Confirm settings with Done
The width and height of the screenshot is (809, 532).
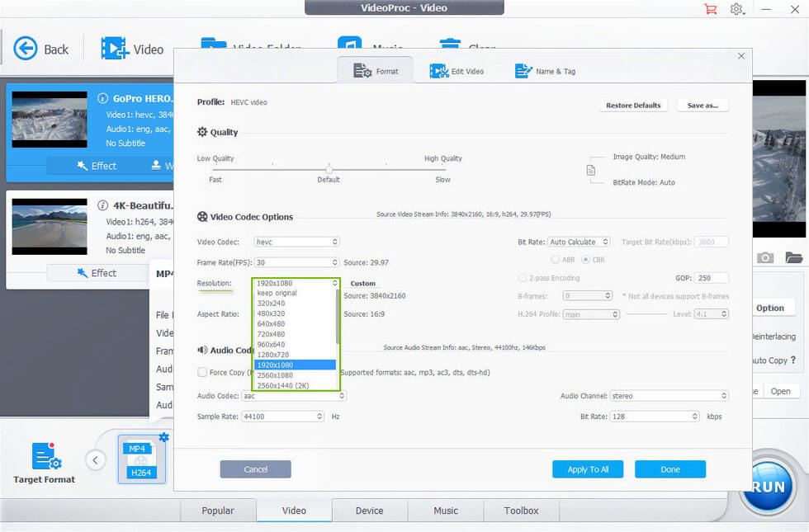[x=669, y=469]
